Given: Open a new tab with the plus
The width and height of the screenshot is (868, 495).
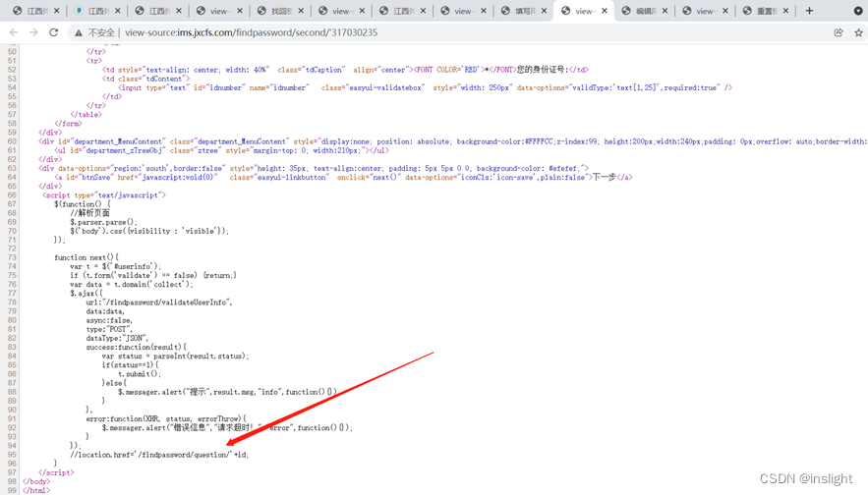Looking at the screenshot, I should pos(809,11).
